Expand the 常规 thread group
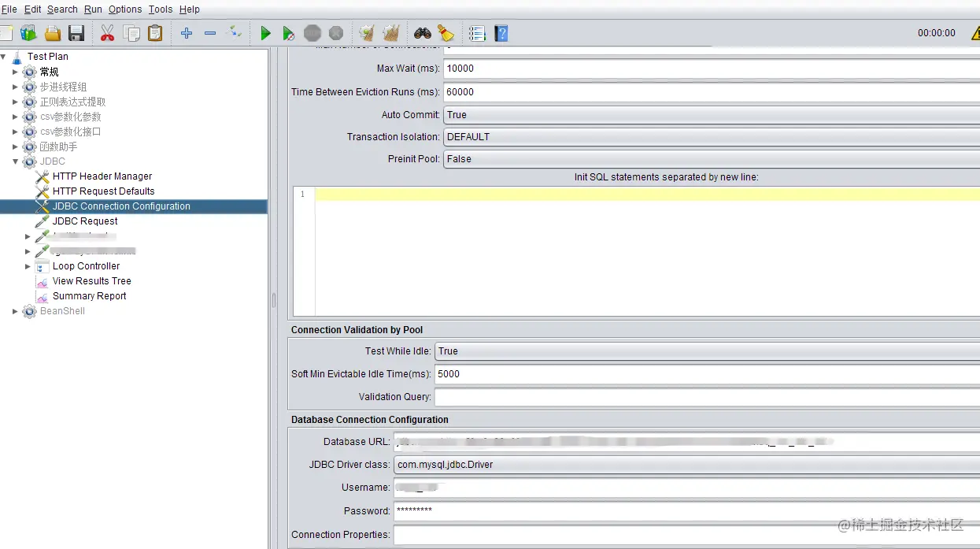 click(15, 72)
